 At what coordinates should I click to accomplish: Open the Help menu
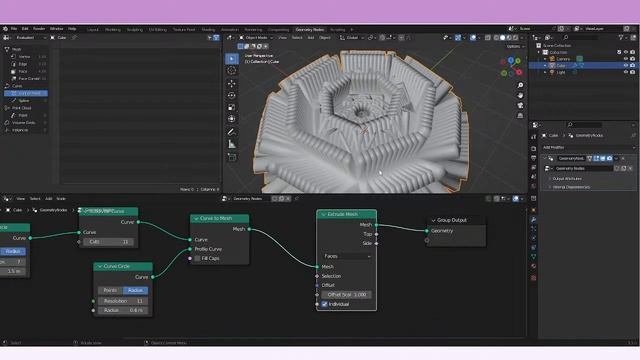tap(72, 29)
